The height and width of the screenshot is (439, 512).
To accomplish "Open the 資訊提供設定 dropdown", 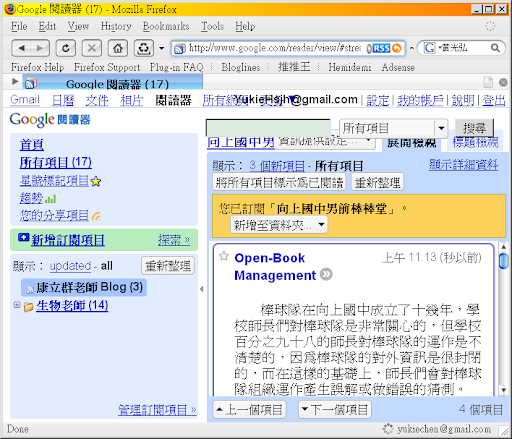I will 325,142.
